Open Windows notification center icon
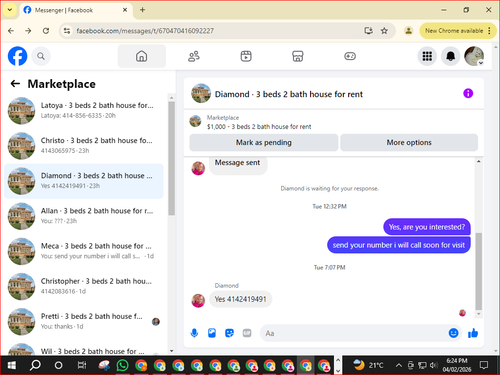This screenshot has height=375, width=500. pyautogui.click(x=484, y=365)
